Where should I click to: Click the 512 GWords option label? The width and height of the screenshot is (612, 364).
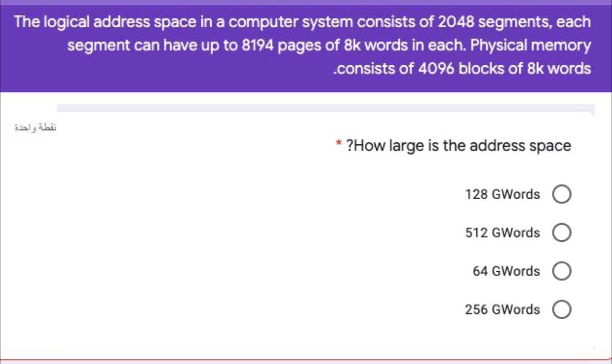pos(502,233)
